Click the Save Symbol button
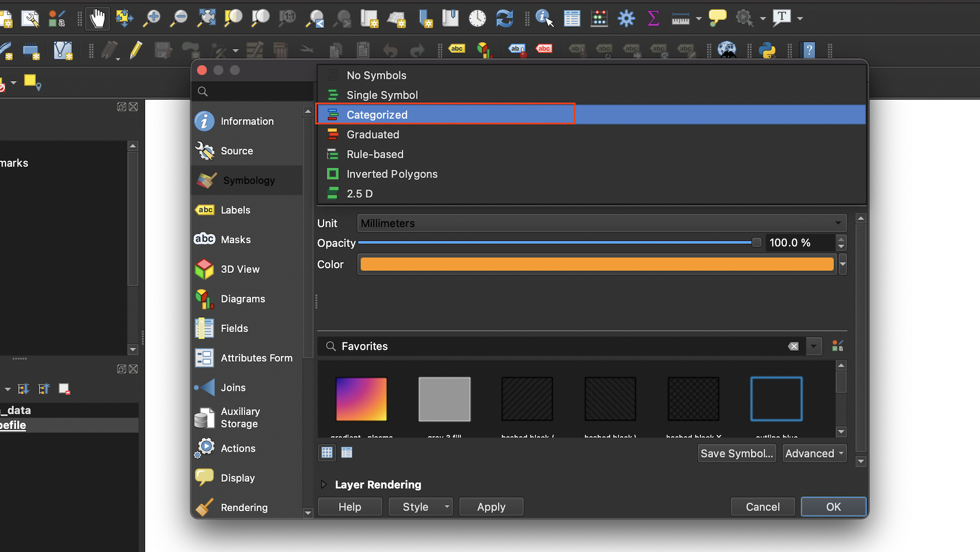This screenshot has height=552, width=980. 737,453
